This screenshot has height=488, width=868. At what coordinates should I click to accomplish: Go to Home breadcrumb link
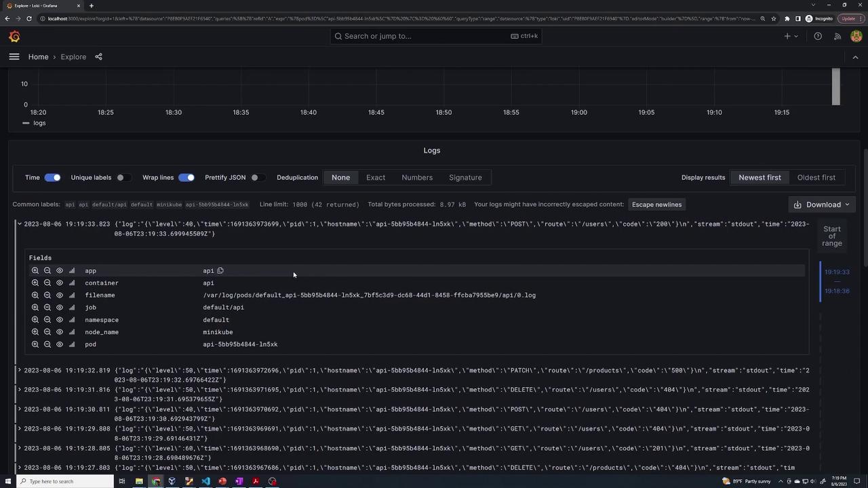click(38, 57)
